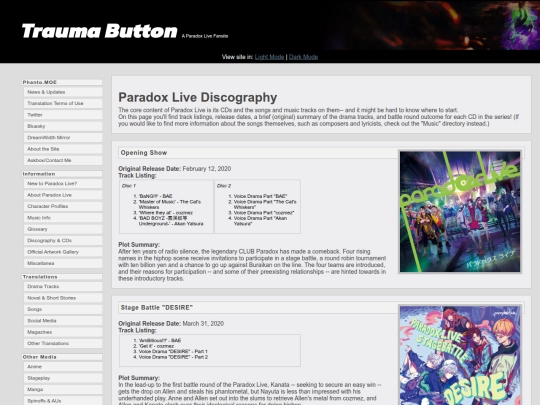
Task: Switch site to Dark Mode
Action: (x=303, y=57)
